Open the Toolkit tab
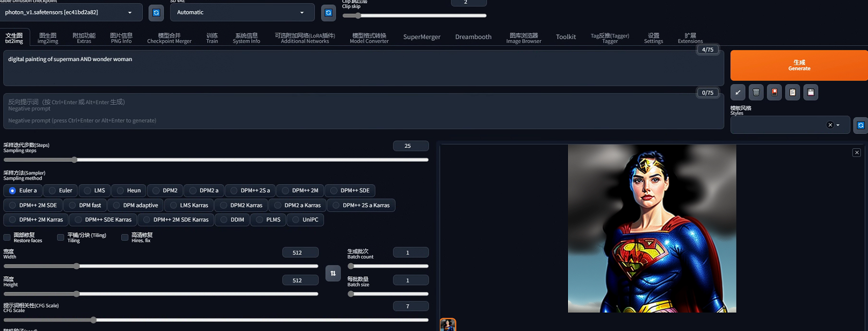Image resolution: width=868 pixels, height=331 pixels. click(x=566, y=37)
